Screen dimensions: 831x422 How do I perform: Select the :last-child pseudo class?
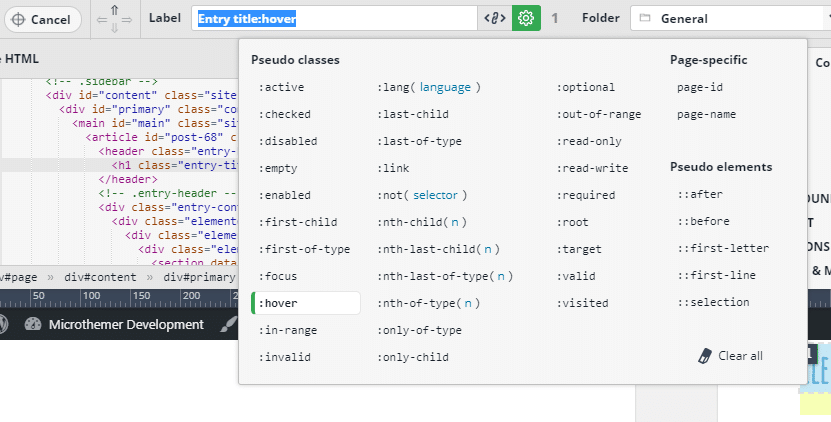413,115
